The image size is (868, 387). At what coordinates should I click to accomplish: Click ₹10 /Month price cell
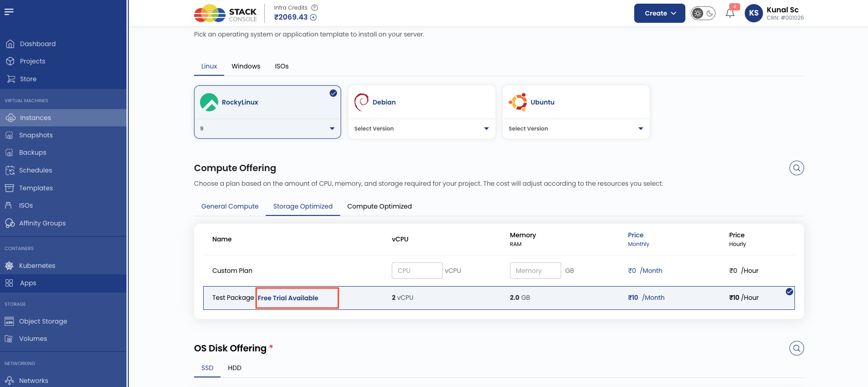pyautogui.click(x=646, y=298)
